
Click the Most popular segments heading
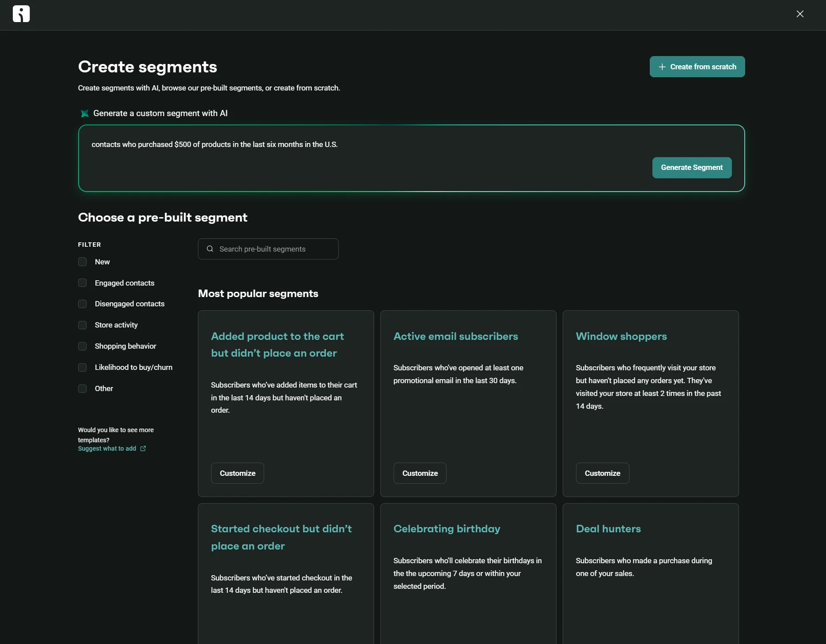pos(258,294)
